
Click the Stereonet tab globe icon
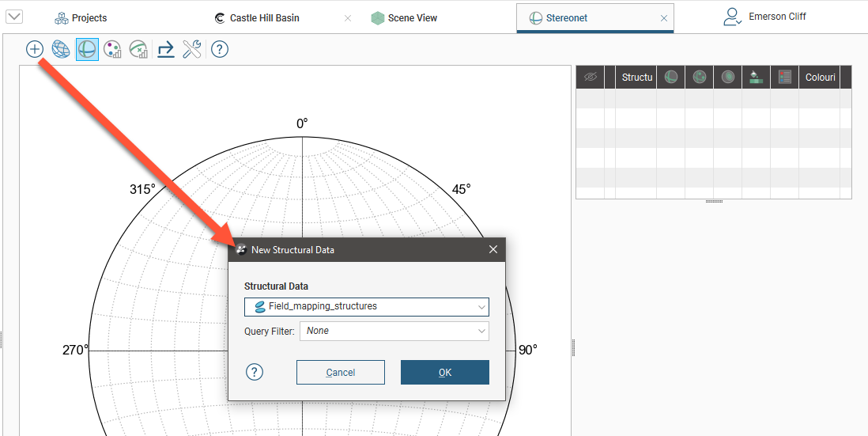(x=535, y=18)
